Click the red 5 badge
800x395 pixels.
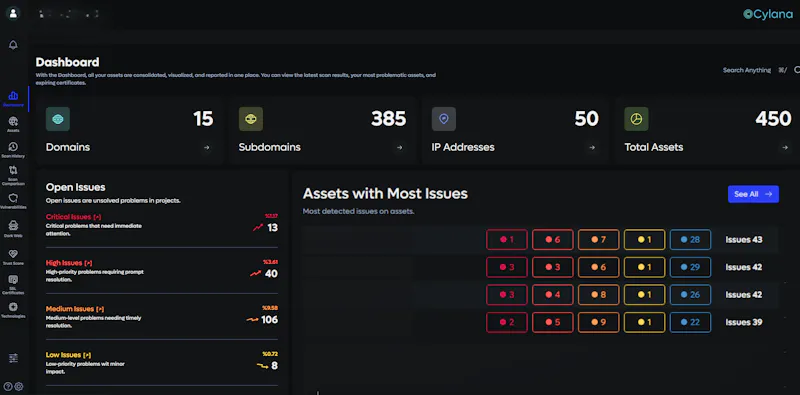(553, 322)
